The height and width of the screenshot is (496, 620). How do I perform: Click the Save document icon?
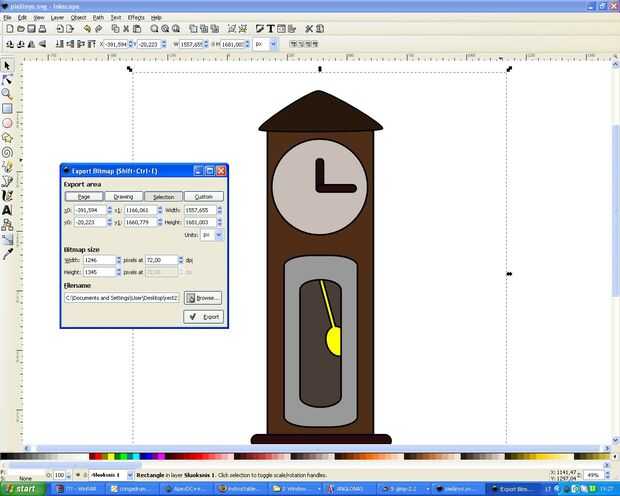[31, 28]
